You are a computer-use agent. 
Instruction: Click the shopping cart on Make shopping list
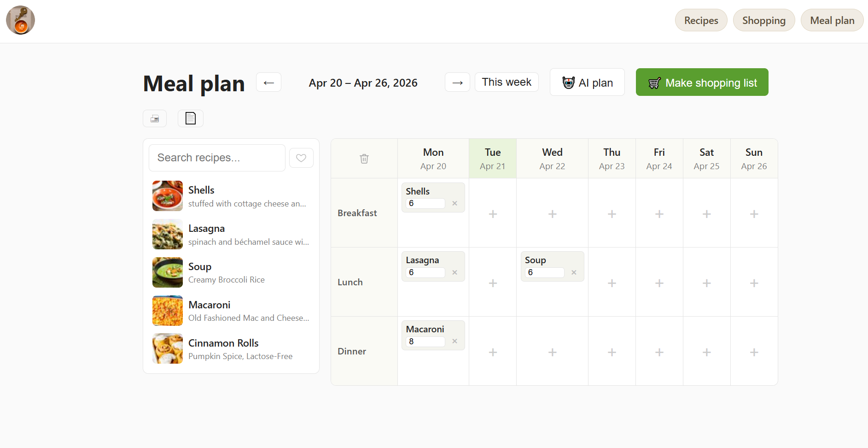654,83
